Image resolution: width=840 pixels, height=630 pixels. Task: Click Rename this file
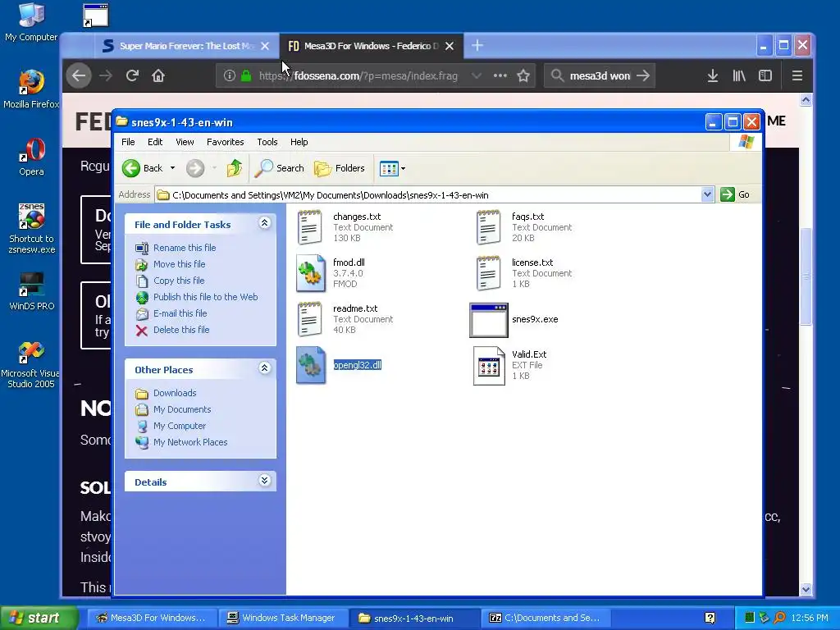tap(185, 248)
